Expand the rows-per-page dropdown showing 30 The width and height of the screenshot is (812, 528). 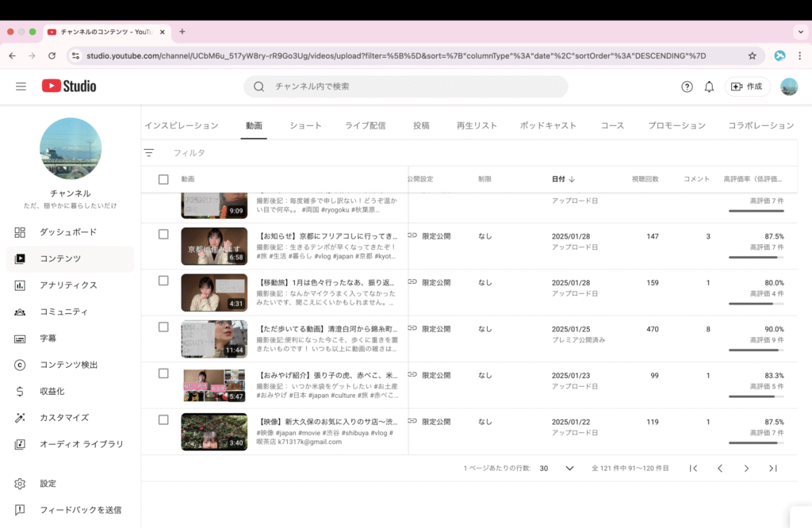tap(569, 469)
